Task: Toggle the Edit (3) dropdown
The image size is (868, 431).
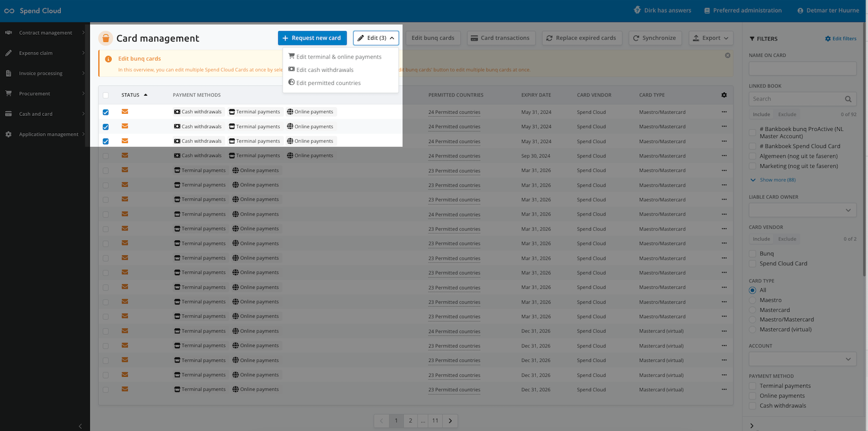Action: (376, 38)
